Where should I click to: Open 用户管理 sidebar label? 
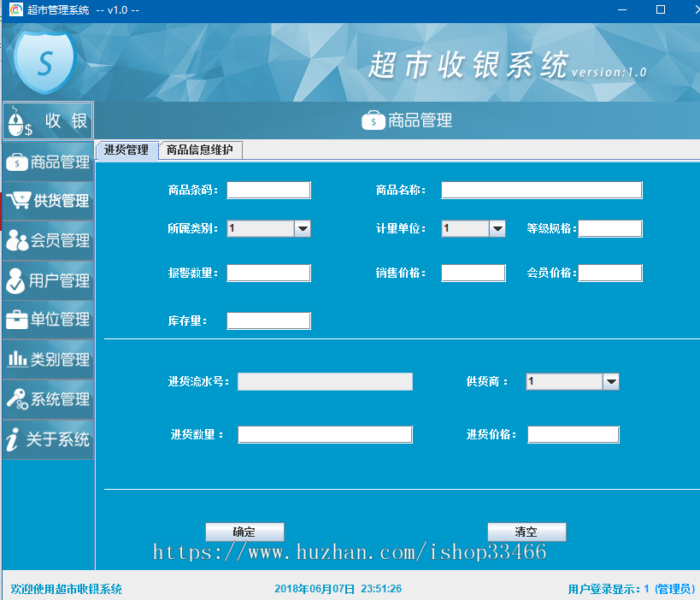click(x=59, y=281)
